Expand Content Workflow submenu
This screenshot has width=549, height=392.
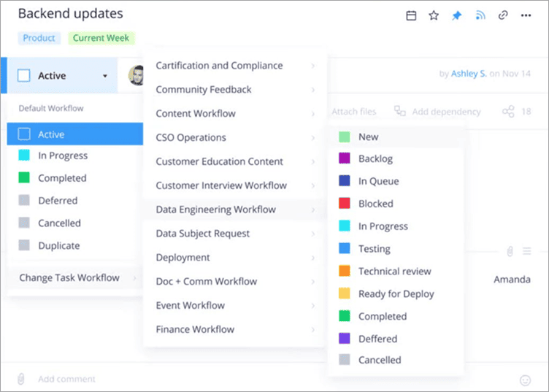pyautogui.click(x=234, y=114)
